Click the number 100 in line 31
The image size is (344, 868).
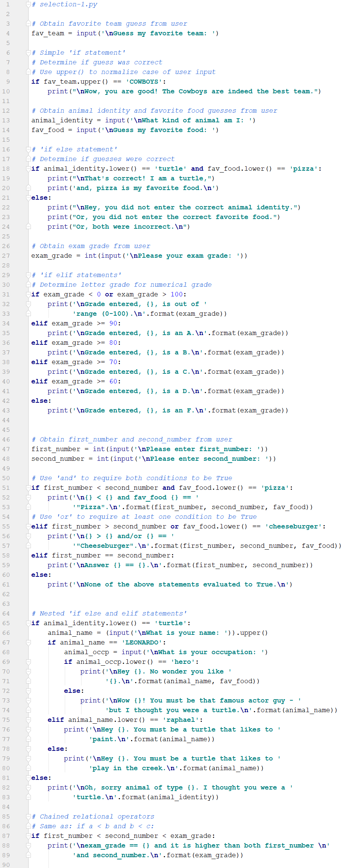[x=176, y=295]
